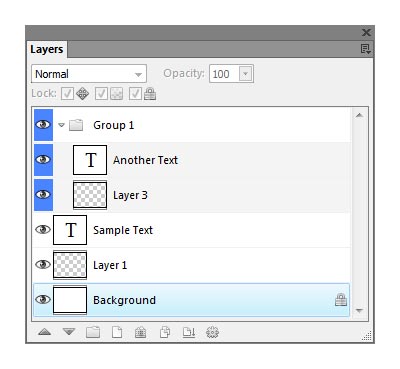Open the Layers panel options menu
The image size is (400, 369).
point(366,49)
